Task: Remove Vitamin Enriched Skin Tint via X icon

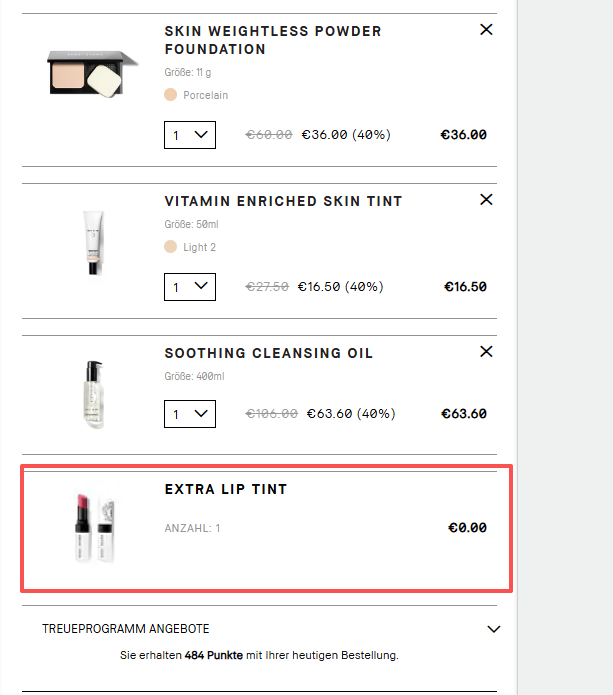Action: tap(487, 200)
